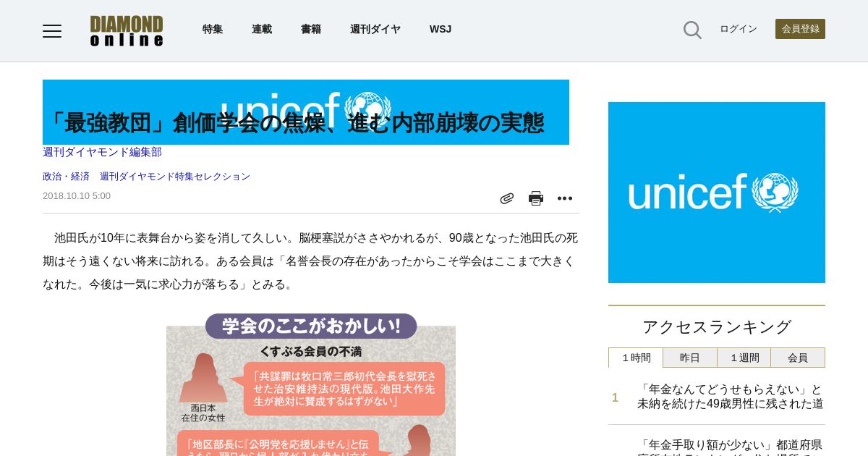Click the unicef sidebar advertisement
Screen dimensions: 868x456
(717, 193)
